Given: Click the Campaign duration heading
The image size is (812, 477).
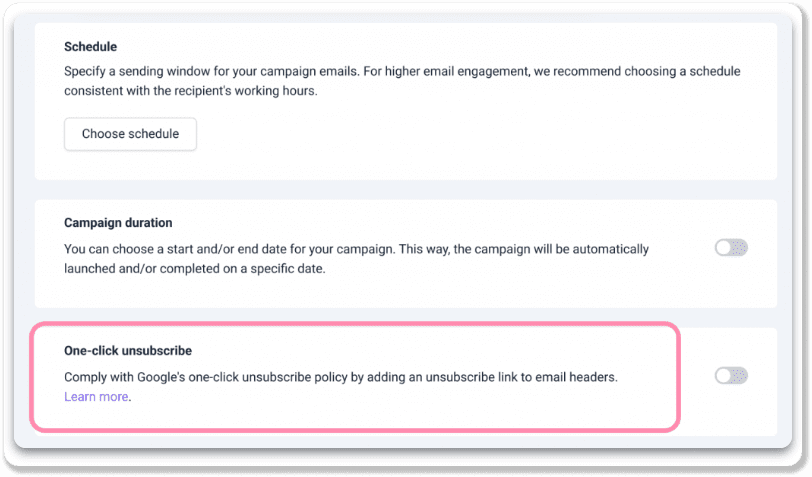Looking at the screenshot, I should (x=118, y=223).
